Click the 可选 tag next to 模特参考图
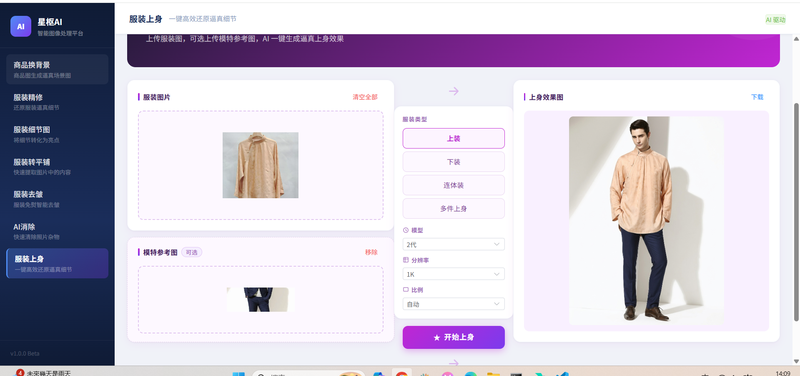The image size is (800, 376). [x=192, y=252]
